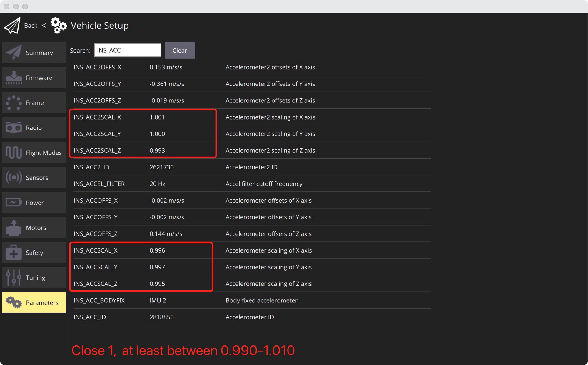
Task: Edit the IMU 2 value
Action: [158, 300]
